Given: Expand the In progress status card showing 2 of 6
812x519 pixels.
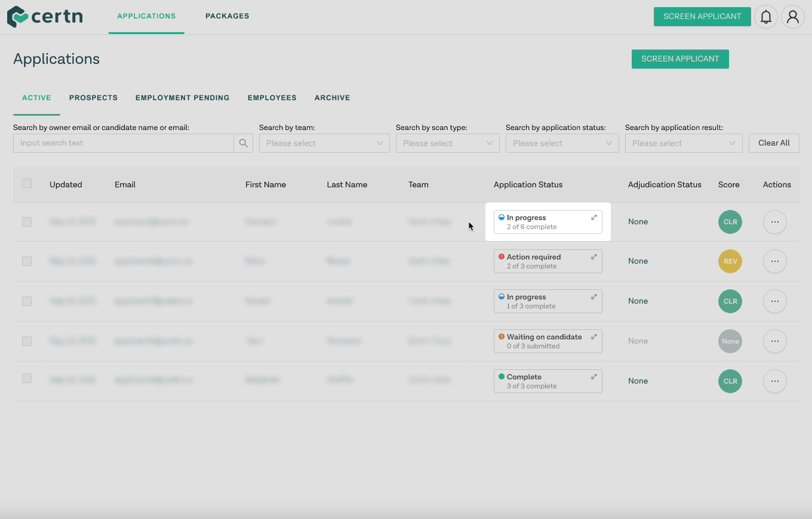Looking at the screenshot, I should pos(593,217).
